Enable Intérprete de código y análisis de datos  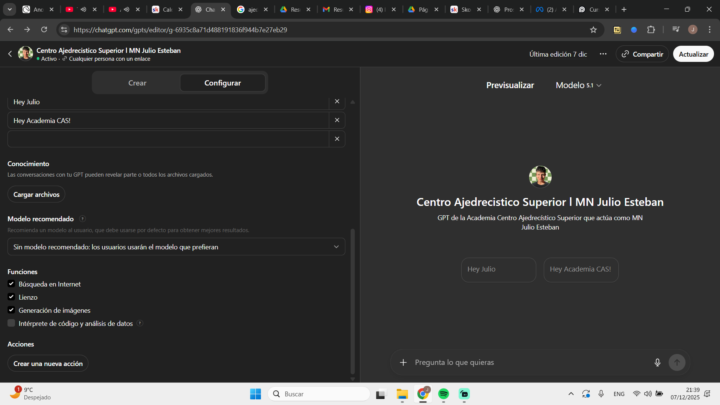[11, 323]
